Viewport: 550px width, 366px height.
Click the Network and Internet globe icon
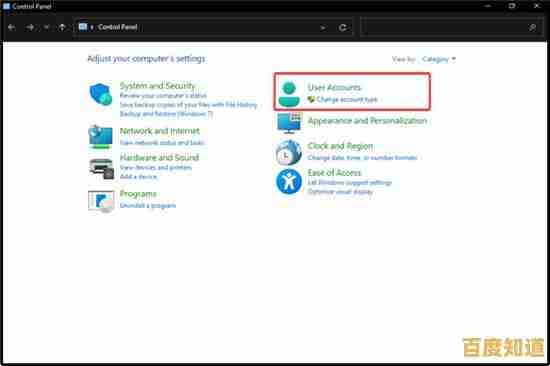tap(101, 137)
